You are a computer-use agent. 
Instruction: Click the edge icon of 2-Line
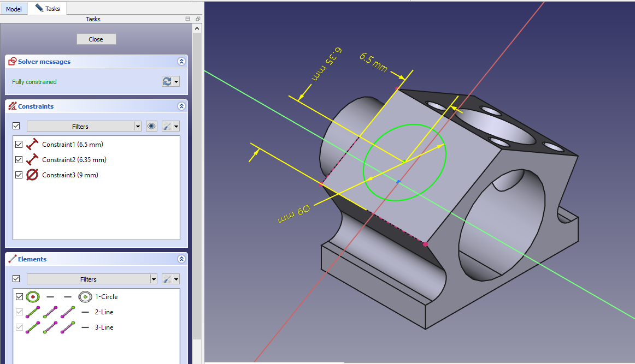click(33, 312)
